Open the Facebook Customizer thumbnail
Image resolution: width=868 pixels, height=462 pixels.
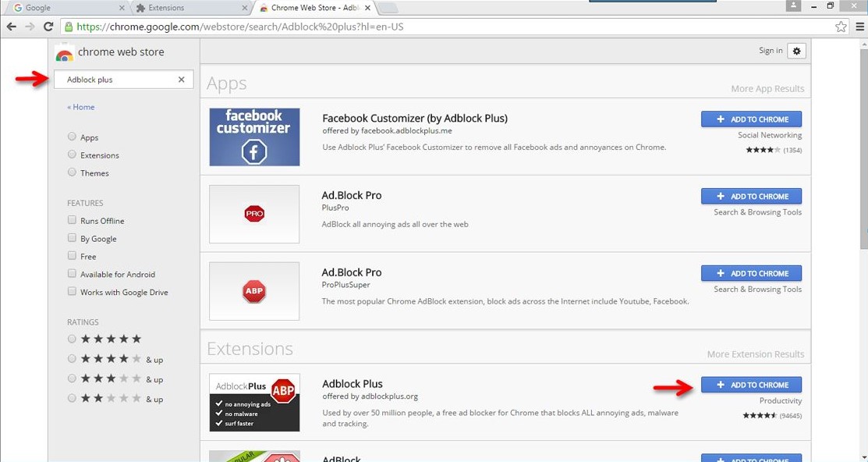coord(255,137)
